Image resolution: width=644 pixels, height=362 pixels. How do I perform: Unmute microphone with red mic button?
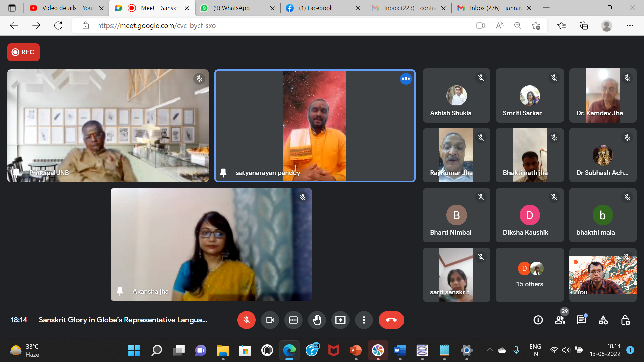246,320
